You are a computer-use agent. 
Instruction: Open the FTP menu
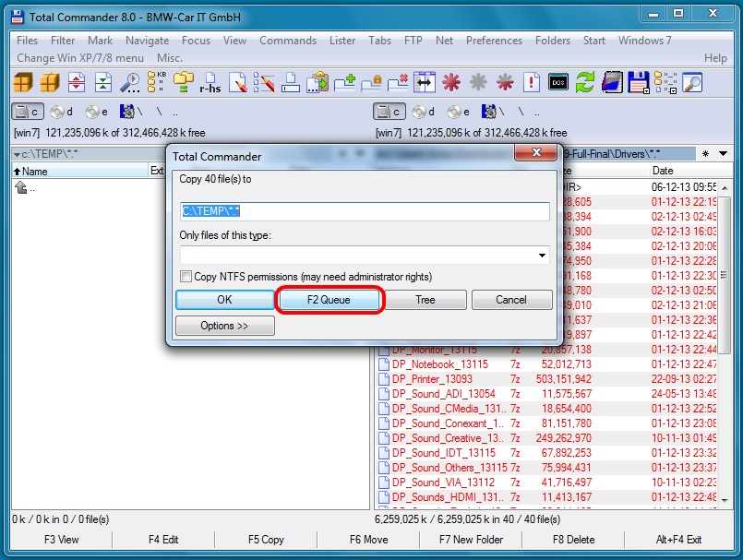pyautogui.click(x=413, y=41)
